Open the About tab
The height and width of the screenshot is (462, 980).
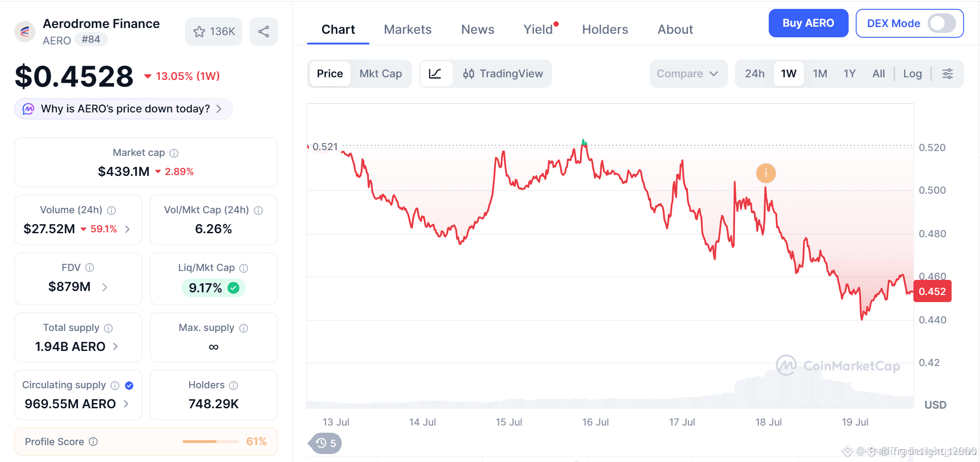pyautogui.click(x=675, y=29)
